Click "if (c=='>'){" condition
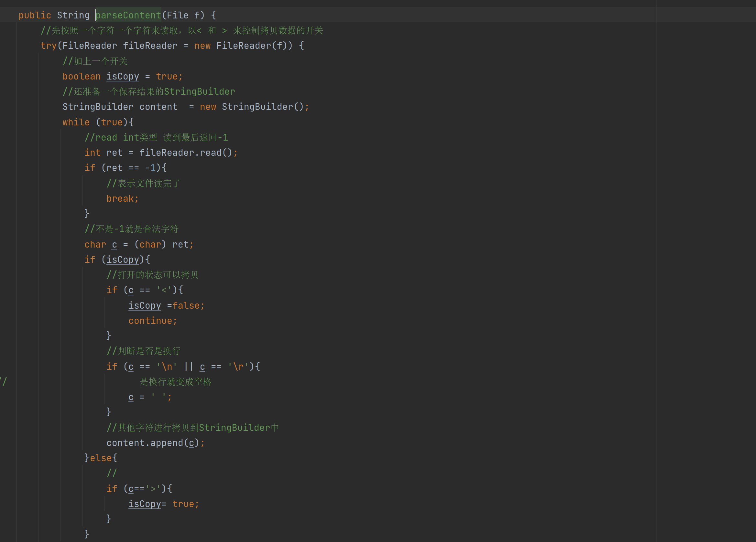The height and width of the screenshot is (542, 756). pos(139,488)
